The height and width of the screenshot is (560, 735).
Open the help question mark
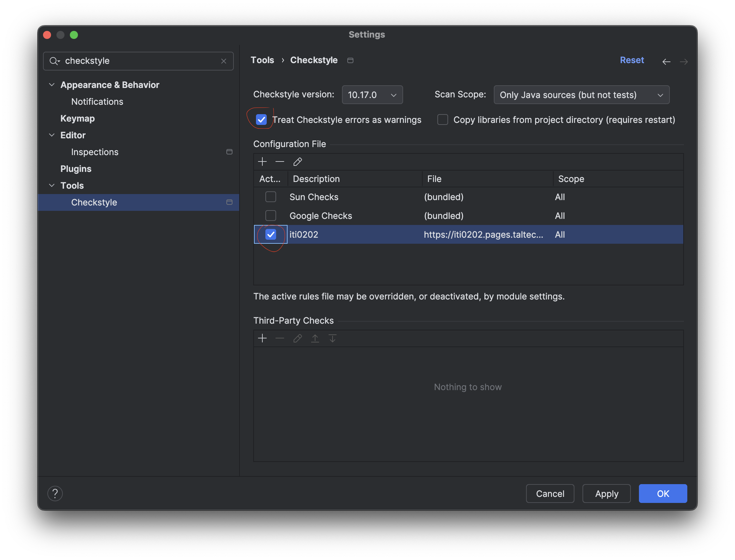click(55, 494)
